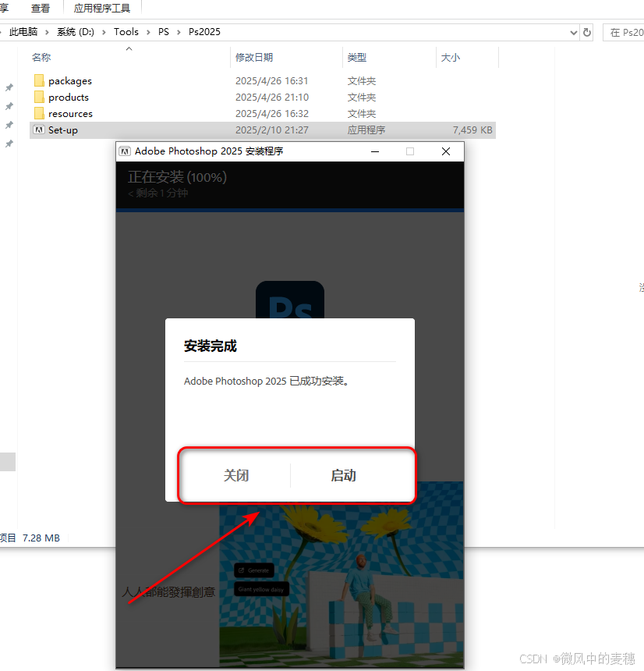
Task: Sort by the 名称 column header
Action: coord(41,57)
